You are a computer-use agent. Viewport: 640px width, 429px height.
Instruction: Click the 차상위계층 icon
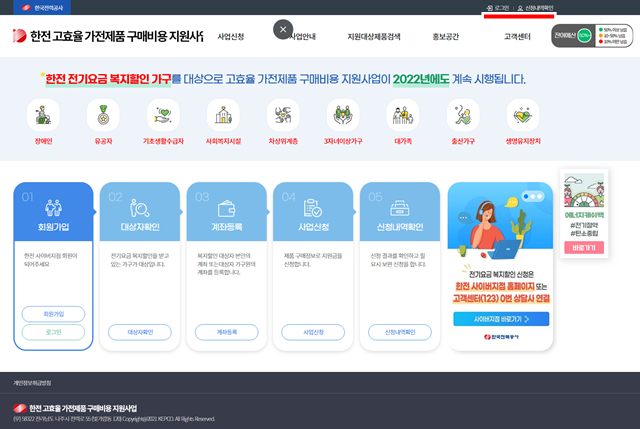[x=283, y=115]
